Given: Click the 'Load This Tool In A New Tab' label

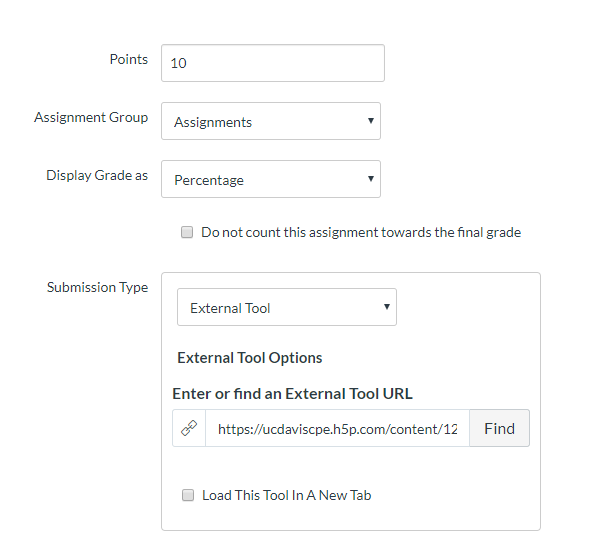Looking at the screenshot, I should [286, 495].
